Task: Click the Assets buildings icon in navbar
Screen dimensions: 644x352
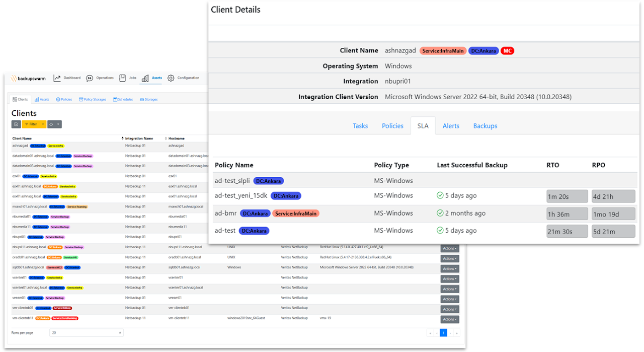Action: tap(145, 78)
